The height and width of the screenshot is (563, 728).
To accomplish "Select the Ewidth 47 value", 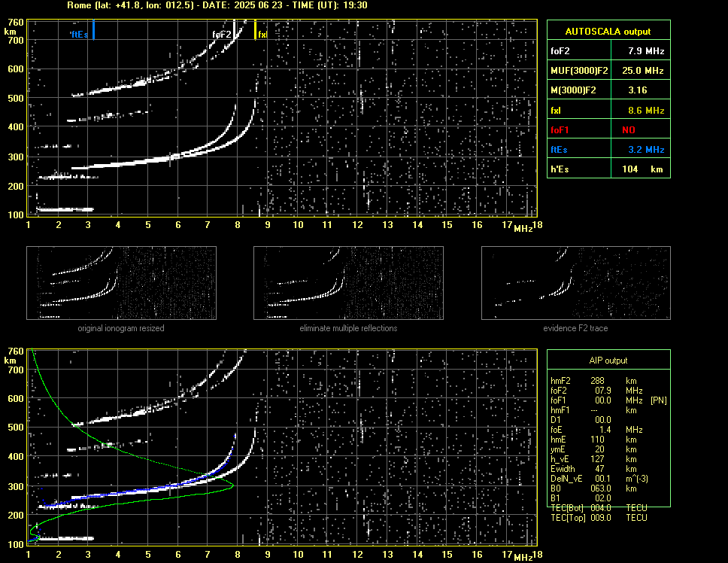I will click(x=600, y=469).
